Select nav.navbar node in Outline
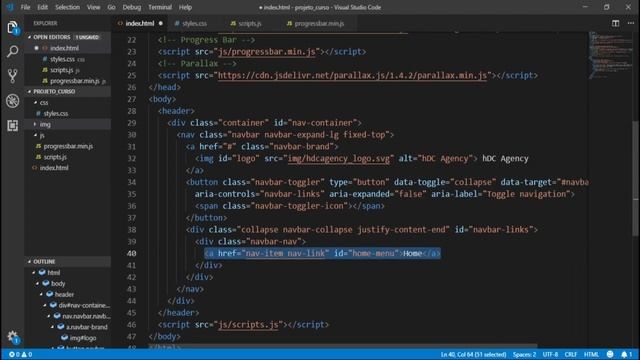The width and height of the screenshot is (640, 360). 68,316
